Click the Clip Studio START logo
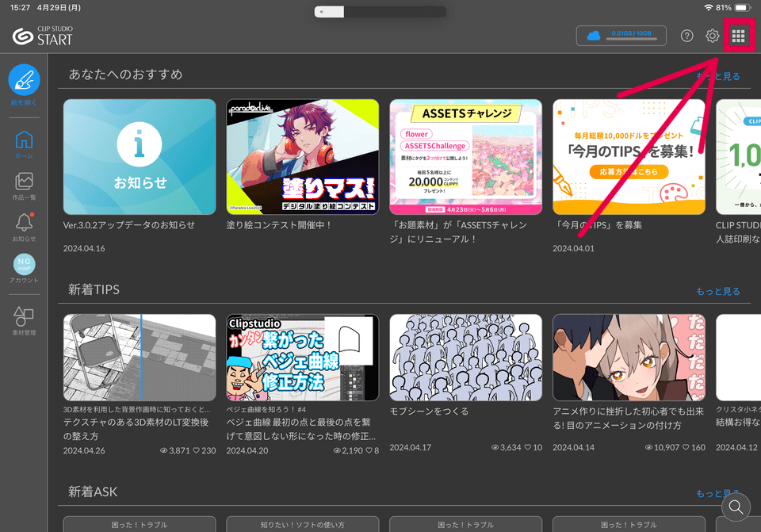 pos(42,36)
